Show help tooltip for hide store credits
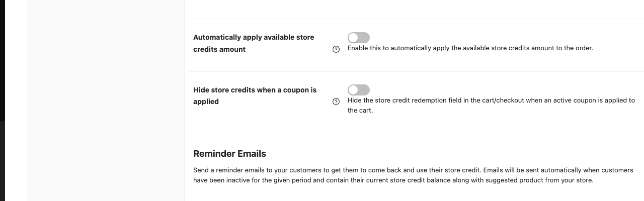Screen dimensions: 644x201 click(336, 102)
